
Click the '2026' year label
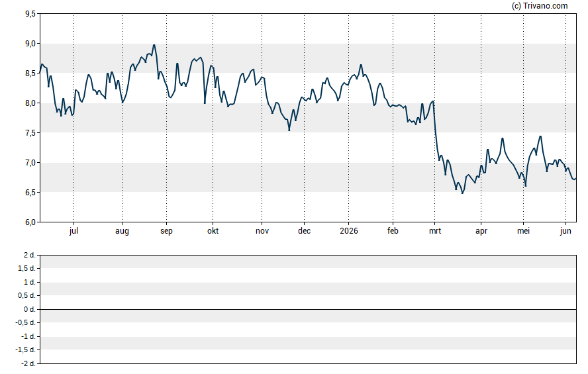(x=349, y=231)
